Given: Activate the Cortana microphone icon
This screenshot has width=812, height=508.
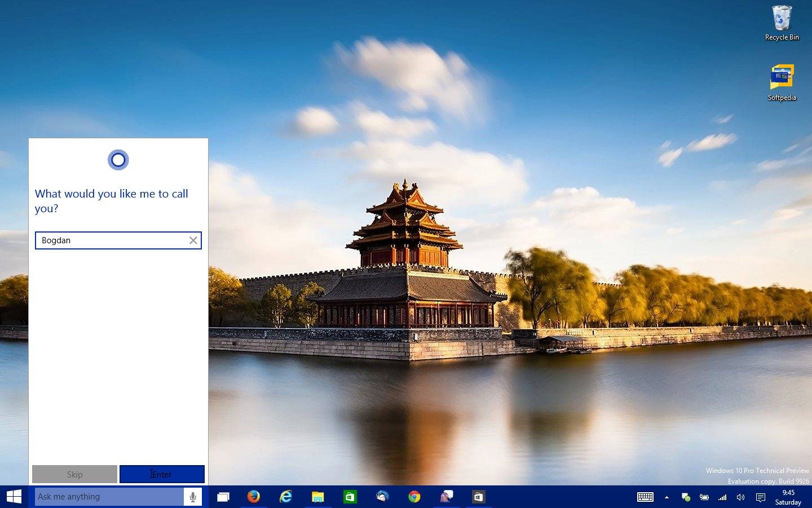Looking at the screenshot, I should pyautogui.click(x=193, y=497).
